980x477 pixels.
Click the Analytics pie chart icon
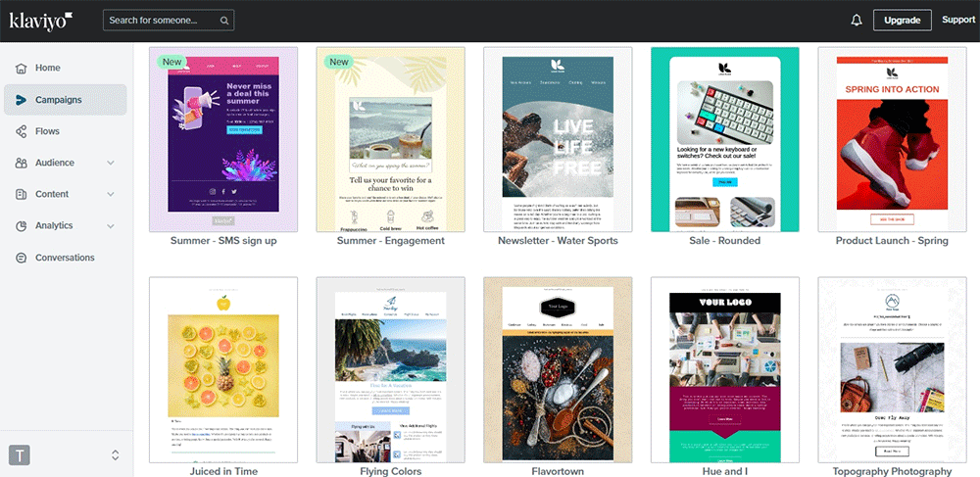22,225
